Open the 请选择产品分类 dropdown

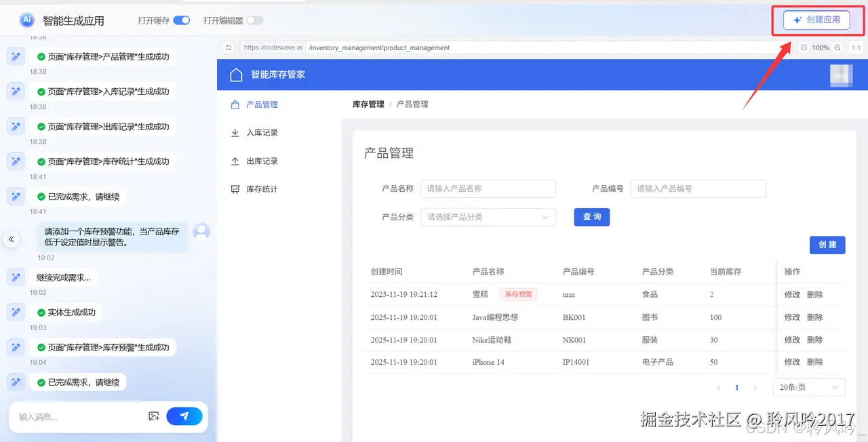488,217
